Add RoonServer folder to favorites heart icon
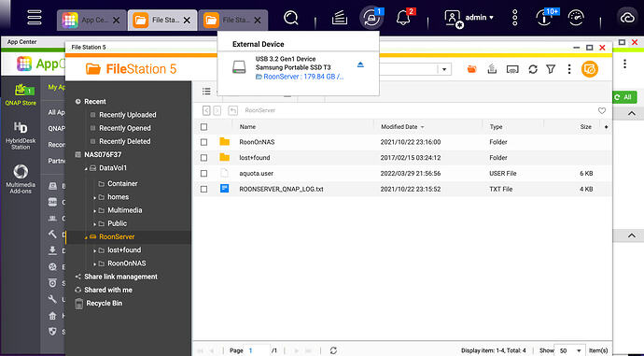This screenshot has height=356, width=644. (x=602, y=110)
